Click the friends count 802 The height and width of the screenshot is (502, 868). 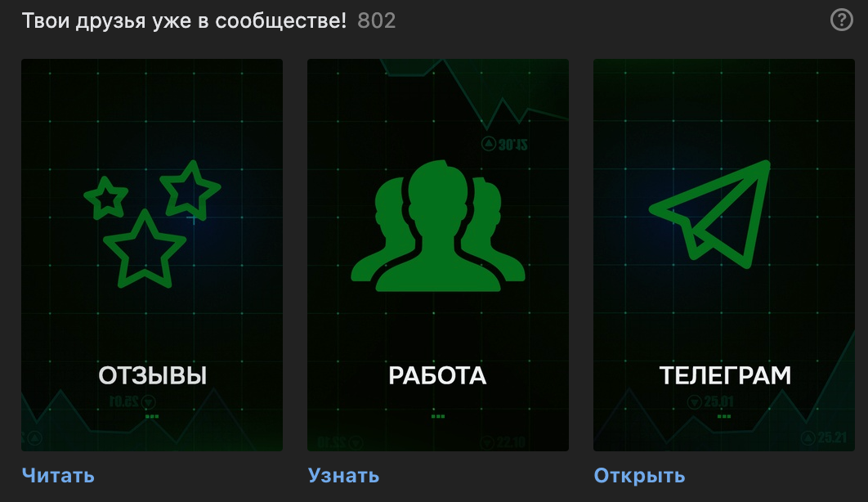(x=377, y=21)
